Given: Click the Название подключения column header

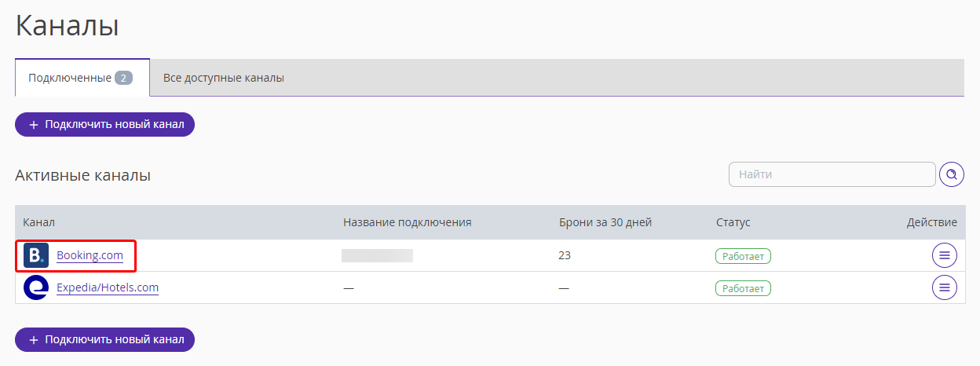Looking at the screenshot, I should (x=407, y=222).
